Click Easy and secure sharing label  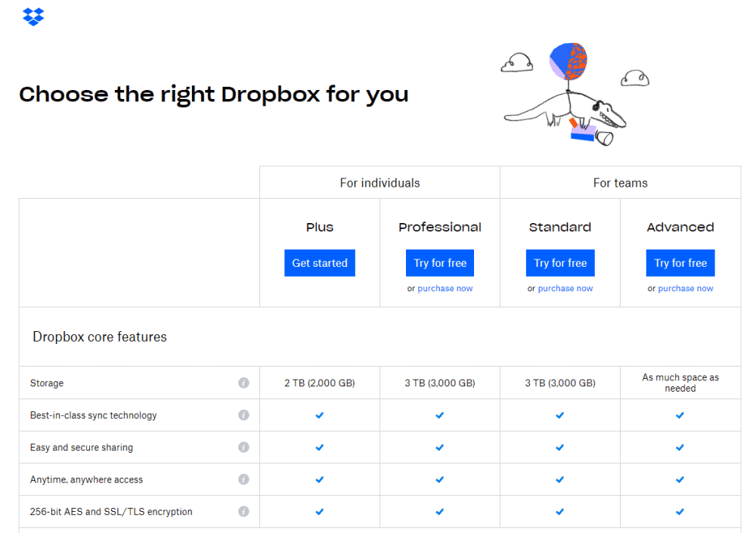point(82,447)
